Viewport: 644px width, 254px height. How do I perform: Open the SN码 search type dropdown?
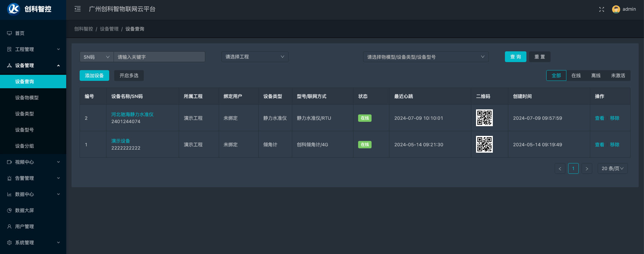click(97, 57)
